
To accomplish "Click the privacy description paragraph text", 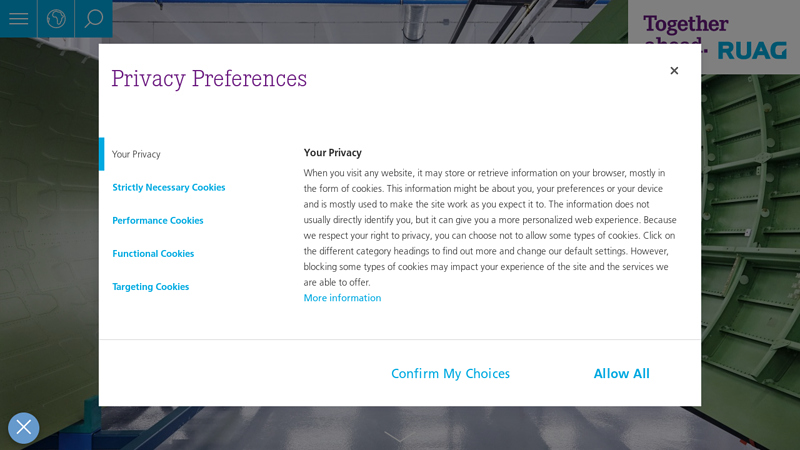I will pyautogui.click(x=490, y=228).
